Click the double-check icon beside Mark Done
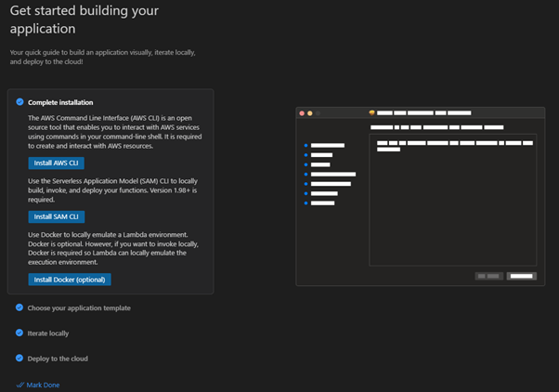The width and height of the screenshot is (559, 392). 20,385
